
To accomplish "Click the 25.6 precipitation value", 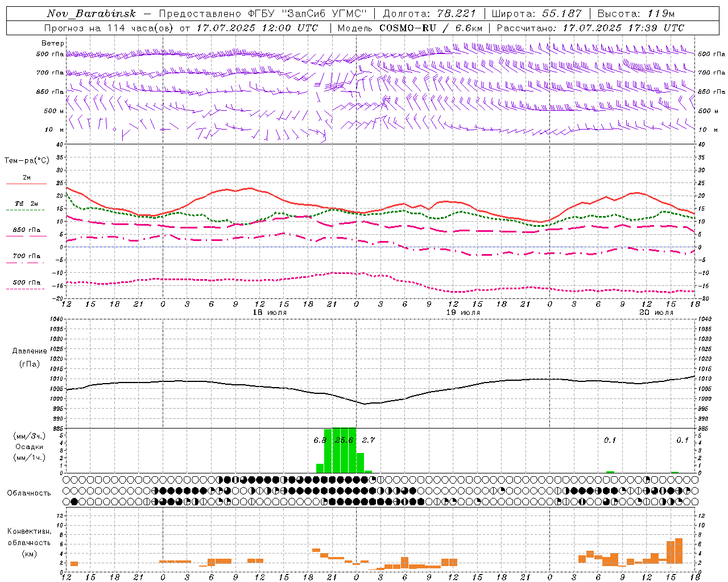I will pyautogui.click(x=344, y=440).
